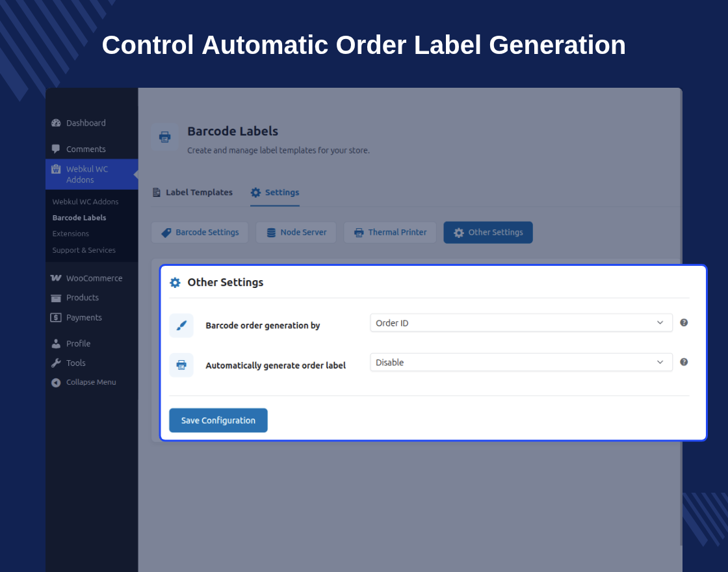Viewport: 728px width, 572px height.
Task: Click Save Configuration button
Action: coord(218,420)
